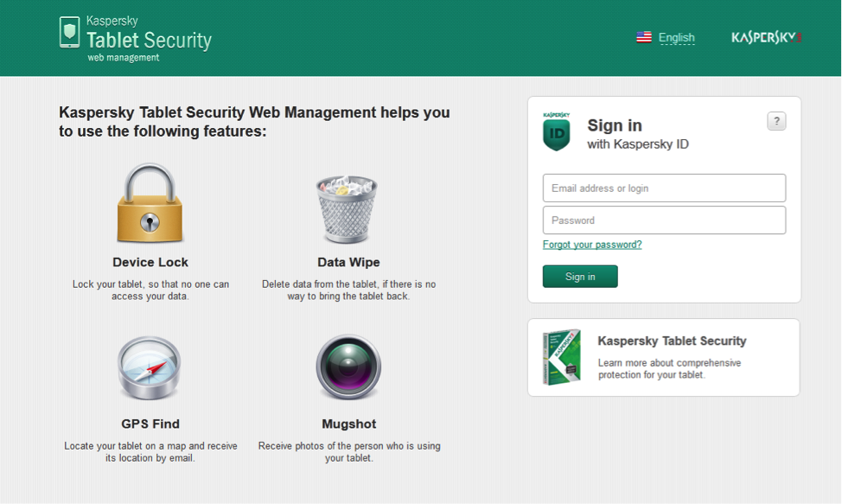
Task: Click the Tablet Security web management title
Action: coord(149,41)
